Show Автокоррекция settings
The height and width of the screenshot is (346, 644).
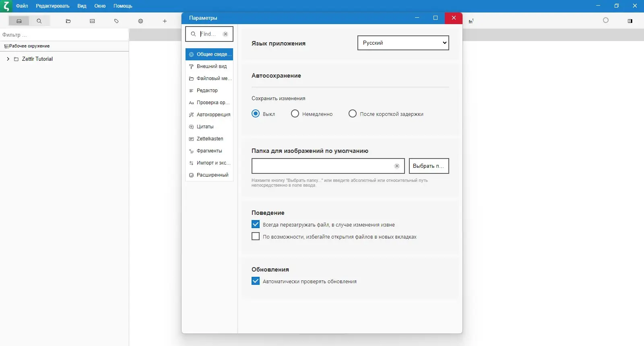point(209,115)
